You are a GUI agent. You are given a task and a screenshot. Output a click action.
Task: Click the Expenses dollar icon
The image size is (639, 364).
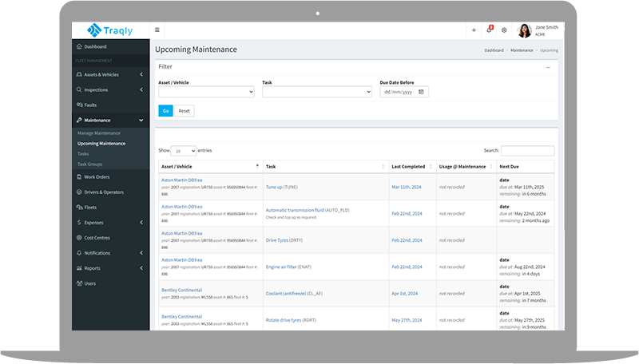pos(79,222)
